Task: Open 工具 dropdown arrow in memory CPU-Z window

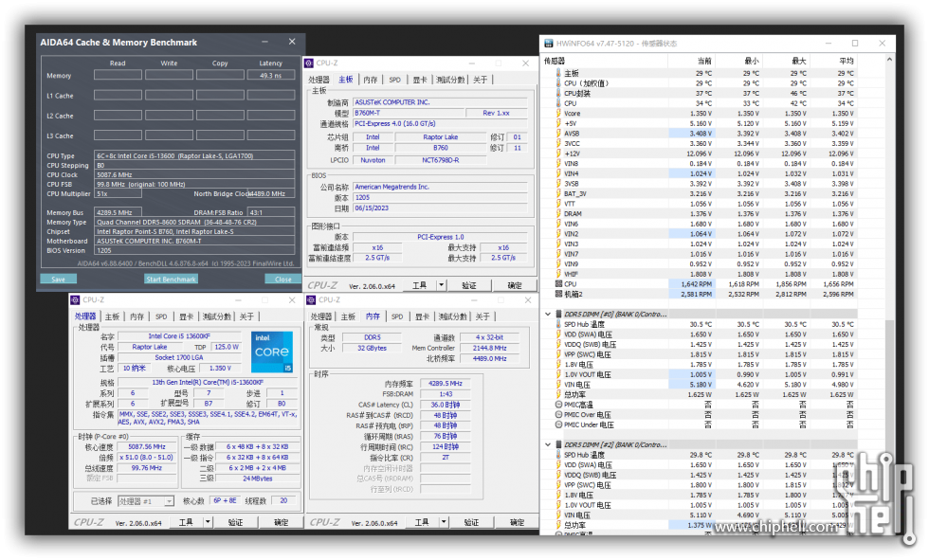Action: click(x=444, y=522)
